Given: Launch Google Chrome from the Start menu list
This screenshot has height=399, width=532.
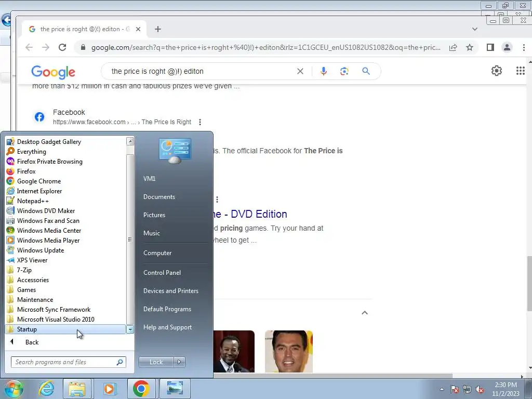Looking at the screenshot, I should point(66,181).
